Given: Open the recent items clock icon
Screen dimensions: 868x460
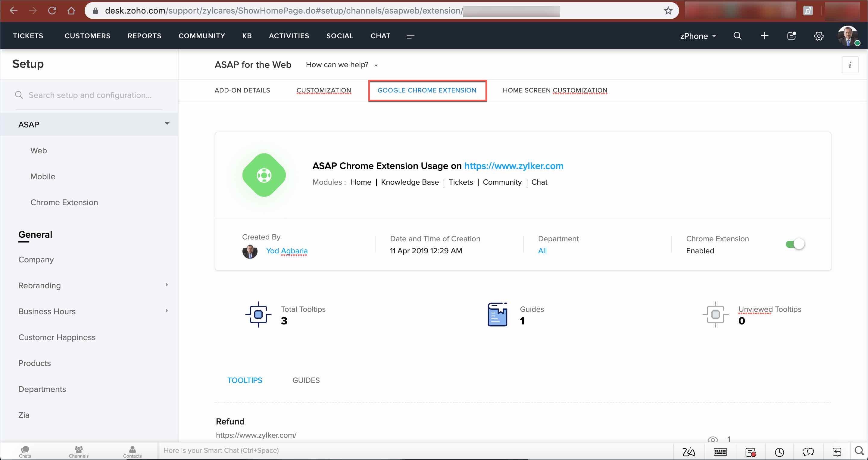Looking at the screenshot, I should point(779,452).
